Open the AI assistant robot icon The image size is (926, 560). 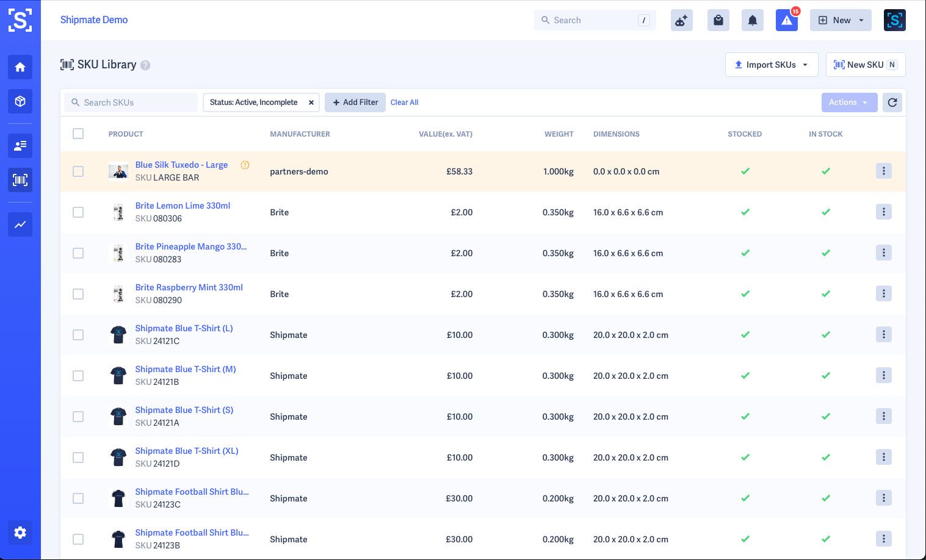click(682, 20)
